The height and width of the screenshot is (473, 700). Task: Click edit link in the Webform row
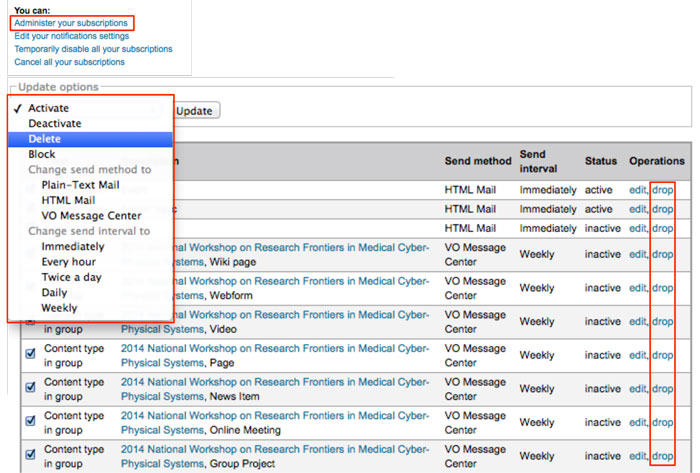click(x=638, y=287)
